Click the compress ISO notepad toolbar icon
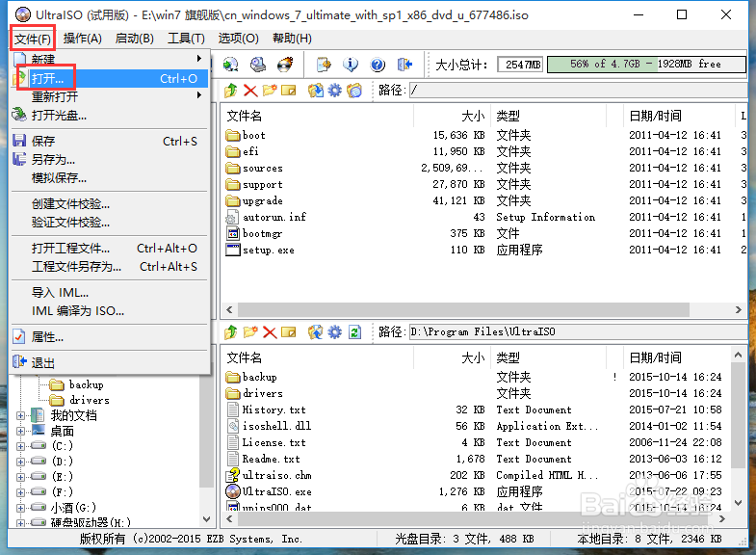756x555 pixels. click(324, 65)
